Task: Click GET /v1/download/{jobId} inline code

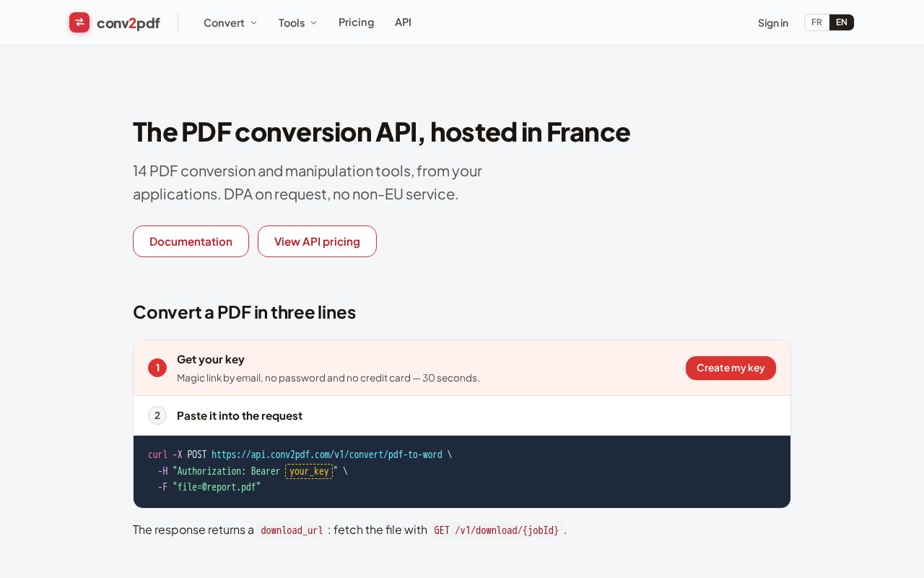Action: [497, 530]
